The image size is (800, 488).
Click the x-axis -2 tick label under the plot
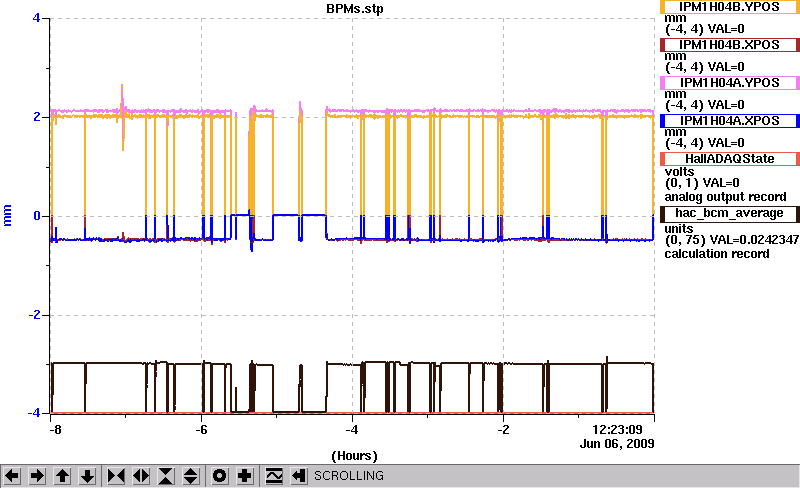pyautogui.click(x=503, y=430)
